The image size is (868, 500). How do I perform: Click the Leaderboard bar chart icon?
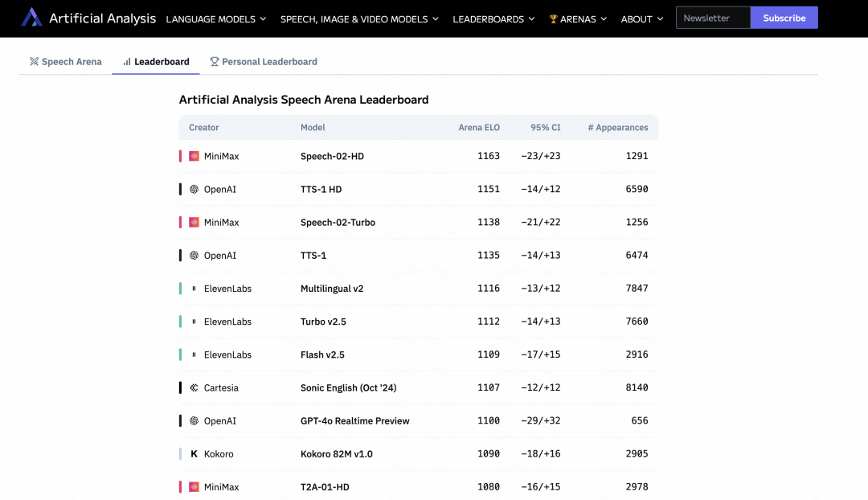pyautogui.click(x=127, y=61)
